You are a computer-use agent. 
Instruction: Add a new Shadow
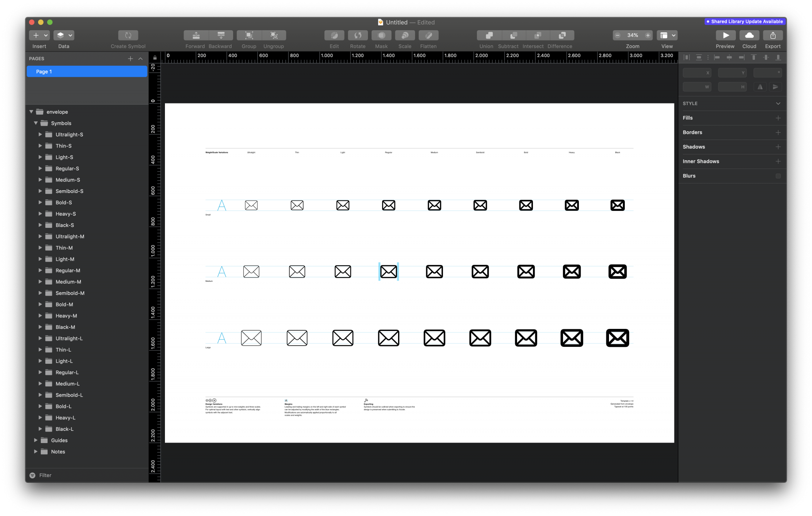coord(778,147)
